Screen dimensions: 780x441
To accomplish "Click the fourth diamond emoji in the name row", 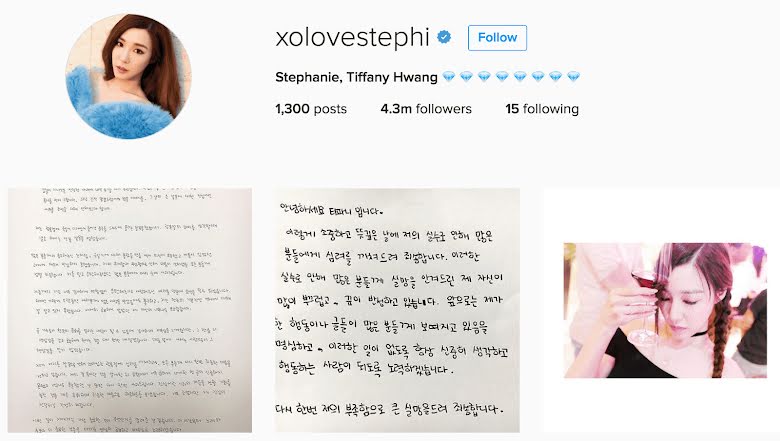I will point(502,77).
